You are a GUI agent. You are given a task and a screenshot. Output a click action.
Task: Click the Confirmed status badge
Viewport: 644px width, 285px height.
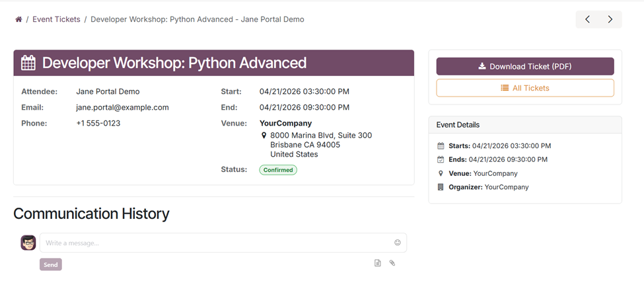(x=278, y=170)
